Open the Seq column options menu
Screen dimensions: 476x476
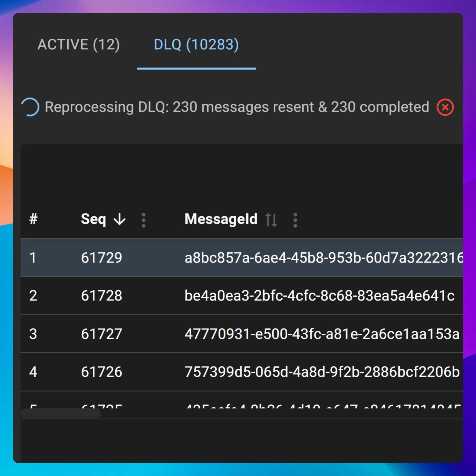pyautogui.click(x=144, y=220)
